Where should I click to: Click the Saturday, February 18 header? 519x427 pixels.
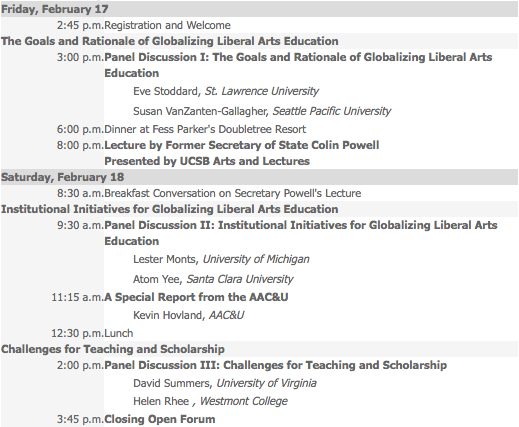point(63,177)
